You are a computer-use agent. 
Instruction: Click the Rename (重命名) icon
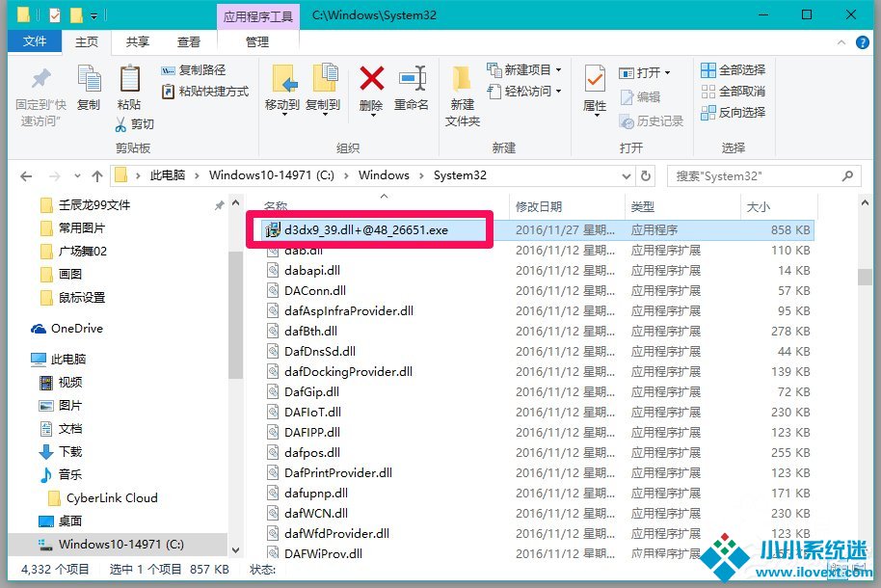coord(412,79)
